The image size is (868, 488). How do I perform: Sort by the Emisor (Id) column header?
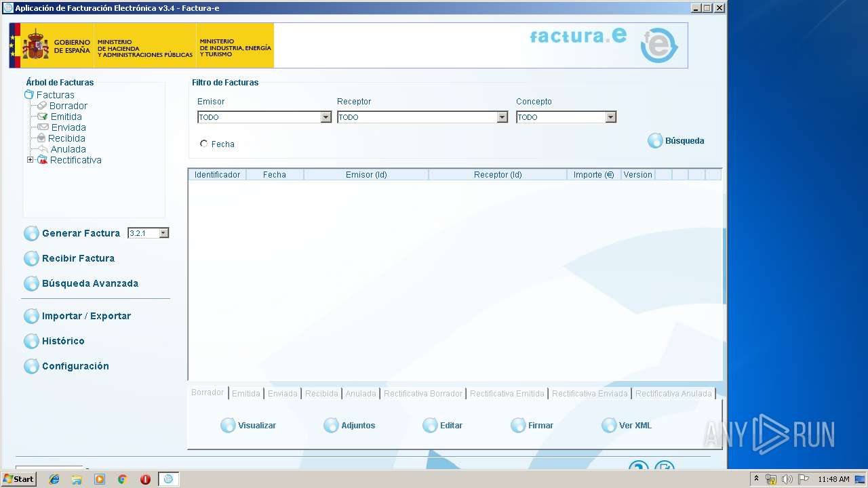(366, 175)
